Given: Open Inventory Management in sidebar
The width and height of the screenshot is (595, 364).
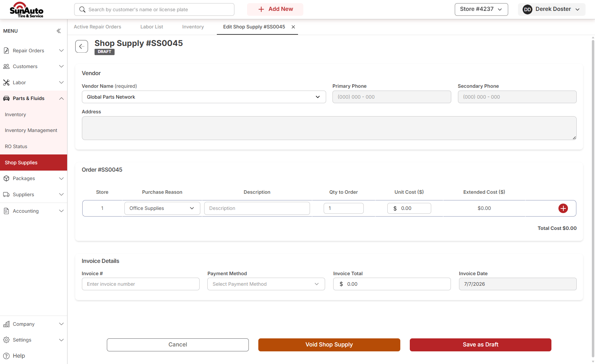Looking at the screenshot, I should click(33, 130).
